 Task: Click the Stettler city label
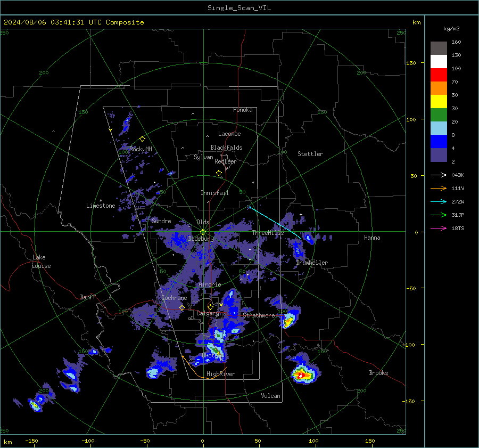[310, 154]
